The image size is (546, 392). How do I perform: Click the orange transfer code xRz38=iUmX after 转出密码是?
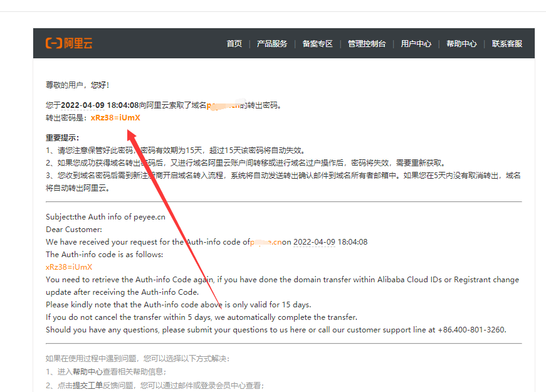coord(115,118)
